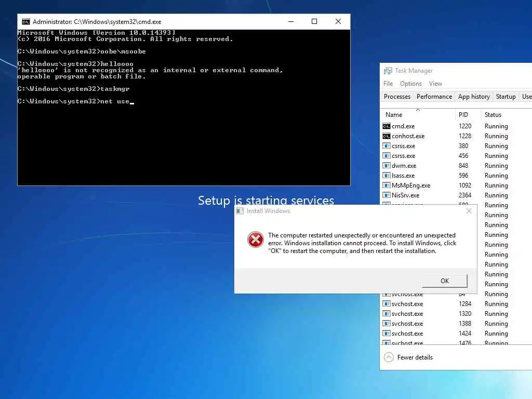Select the lsass.exe process icon

tap(387, 176)
